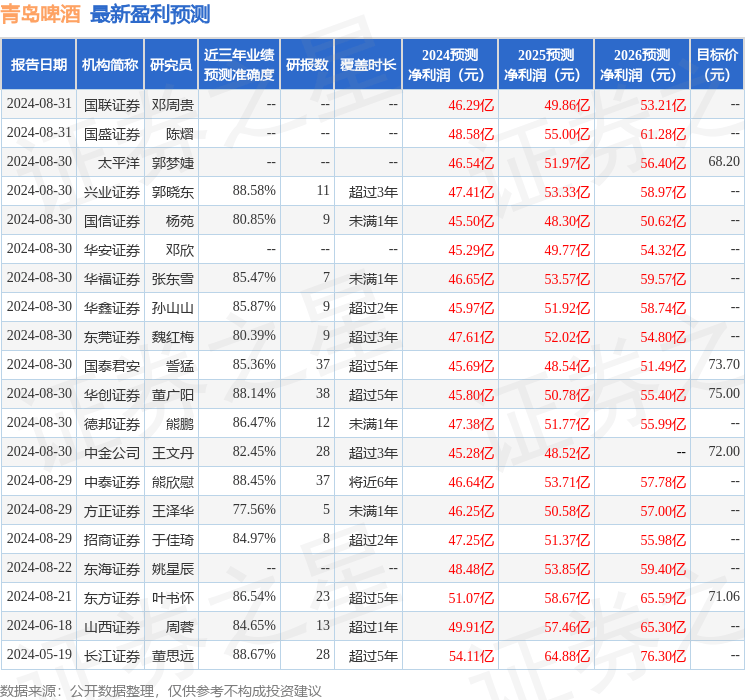Click the 61.28亿 forecast value
745x700 pixels.
click(663, 134)
